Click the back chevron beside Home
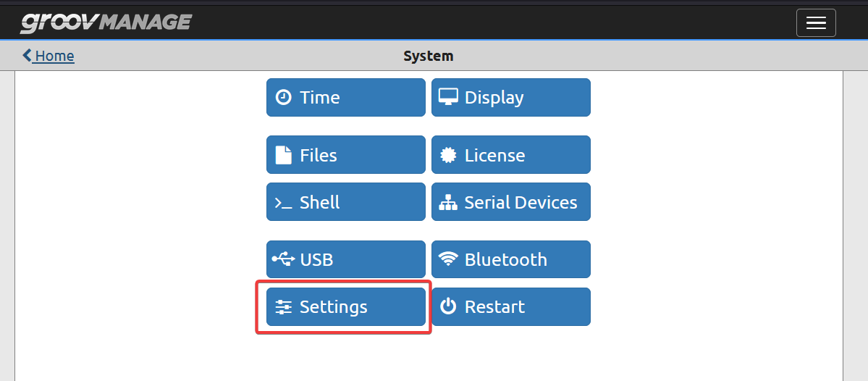The image size is (868, 381). 27,55
